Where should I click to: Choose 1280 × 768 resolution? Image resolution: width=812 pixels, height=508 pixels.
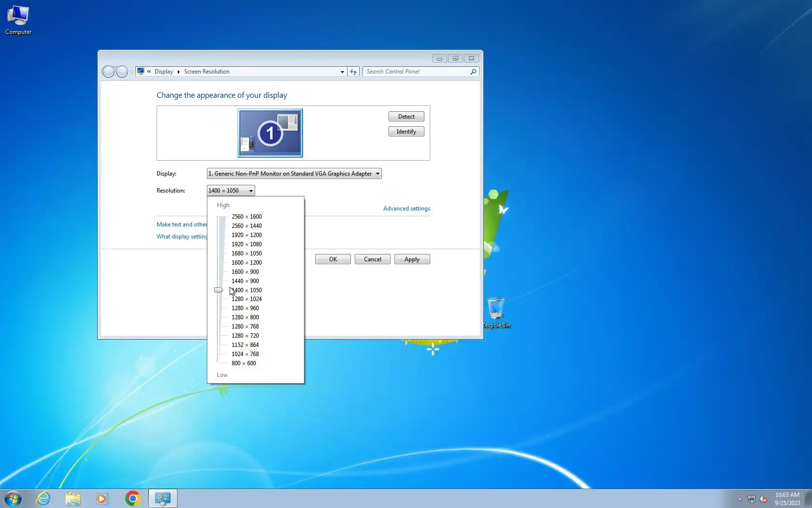coord(245,327)
